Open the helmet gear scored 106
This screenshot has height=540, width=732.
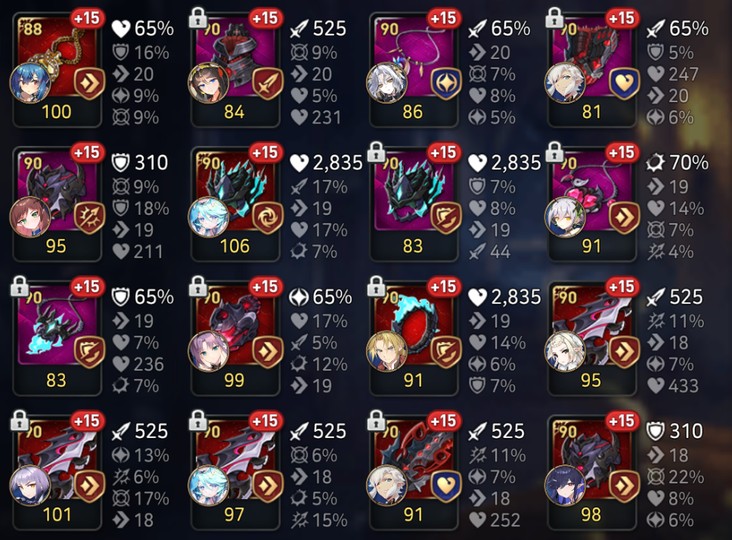[x=235, y=203]
